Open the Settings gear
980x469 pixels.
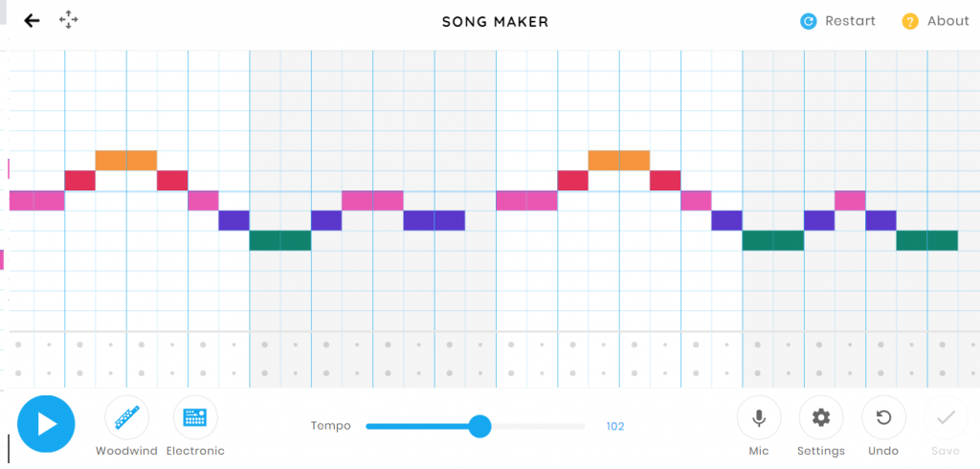point(820,417)
